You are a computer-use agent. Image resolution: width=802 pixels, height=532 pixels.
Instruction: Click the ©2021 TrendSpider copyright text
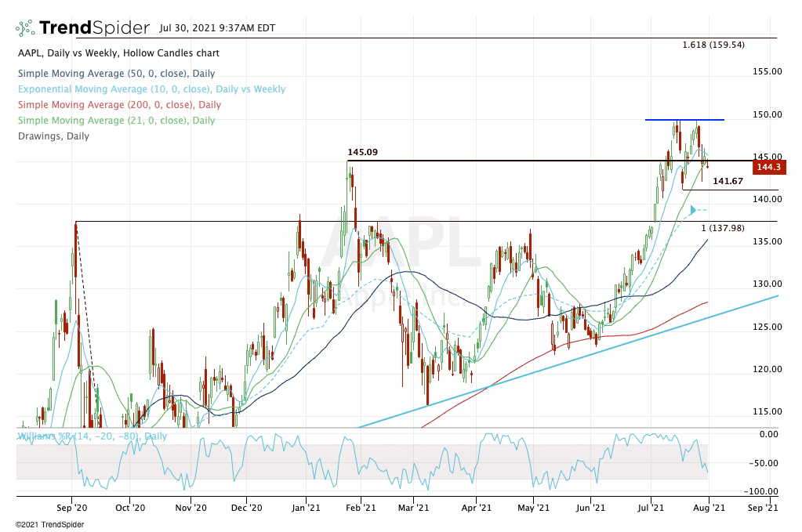click(49, 525)
